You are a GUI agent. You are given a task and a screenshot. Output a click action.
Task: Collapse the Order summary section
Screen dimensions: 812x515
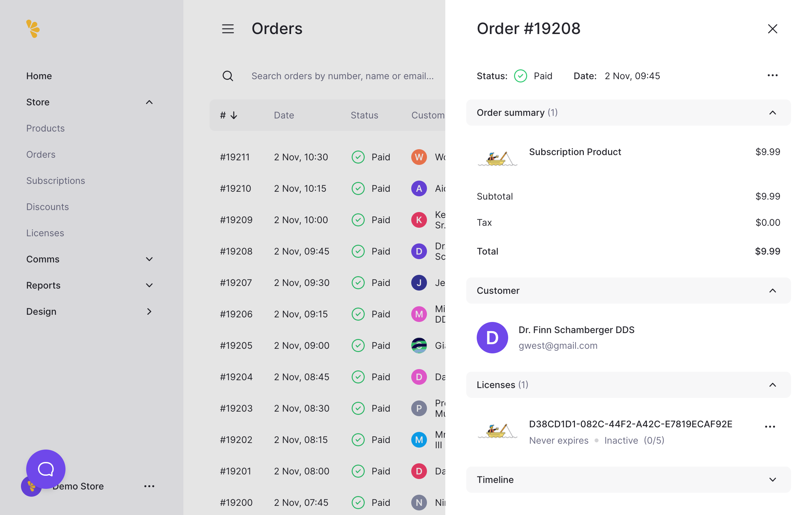coord(772,113)
